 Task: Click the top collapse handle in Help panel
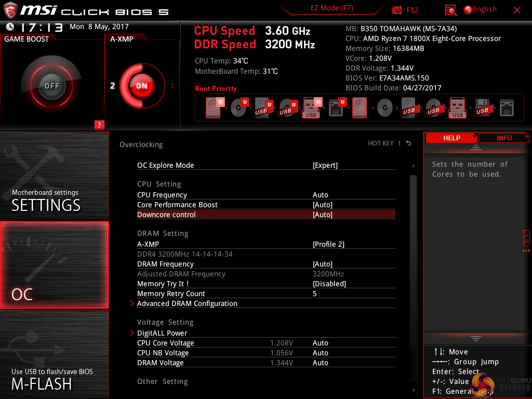[x=476, y=147]
